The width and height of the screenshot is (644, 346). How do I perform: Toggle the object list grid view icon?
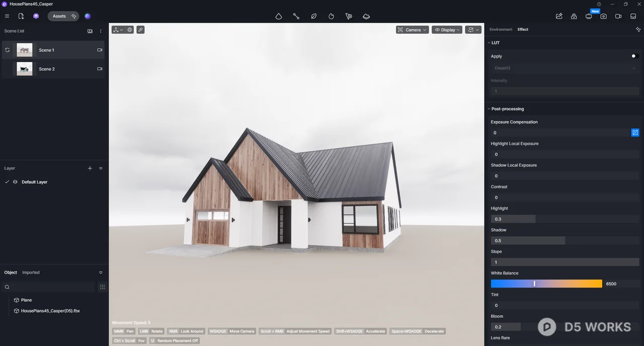point(102,287)
